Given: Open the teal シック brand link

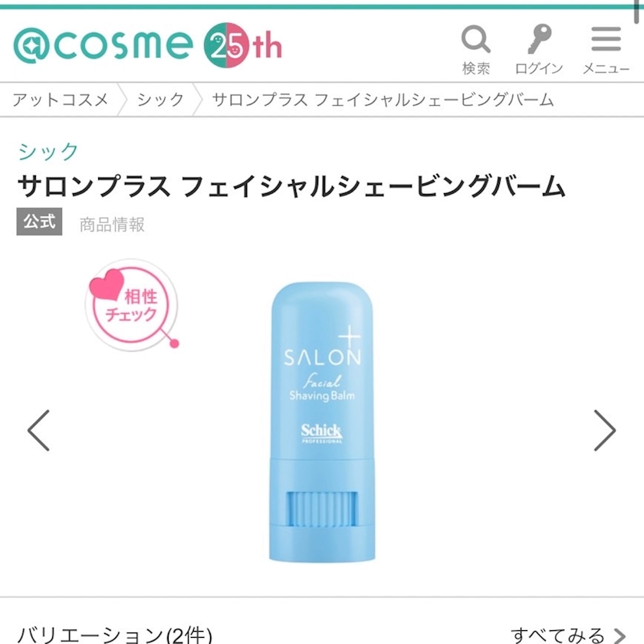Looking at the screenshot, I should (x=48, y=151).
